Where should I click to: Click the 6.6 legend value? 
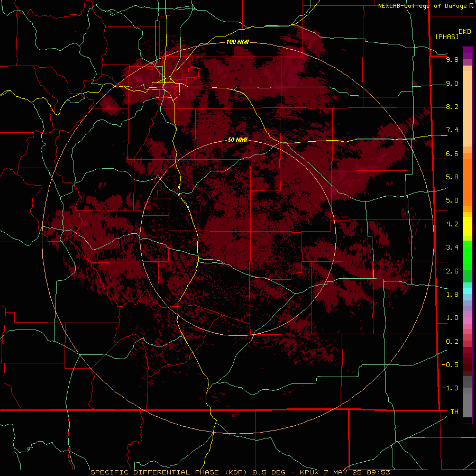pyautogui.click(x=452, y=153)
